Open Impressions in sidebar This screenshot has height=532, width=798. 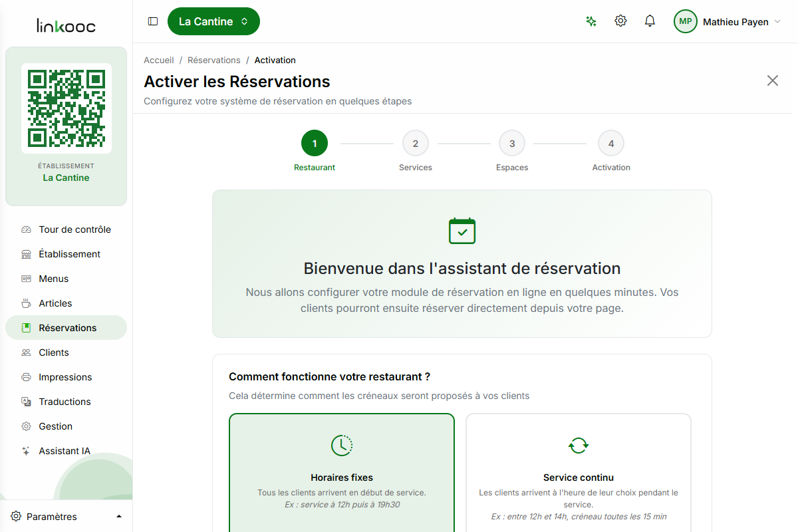click(x=66, y=377)
